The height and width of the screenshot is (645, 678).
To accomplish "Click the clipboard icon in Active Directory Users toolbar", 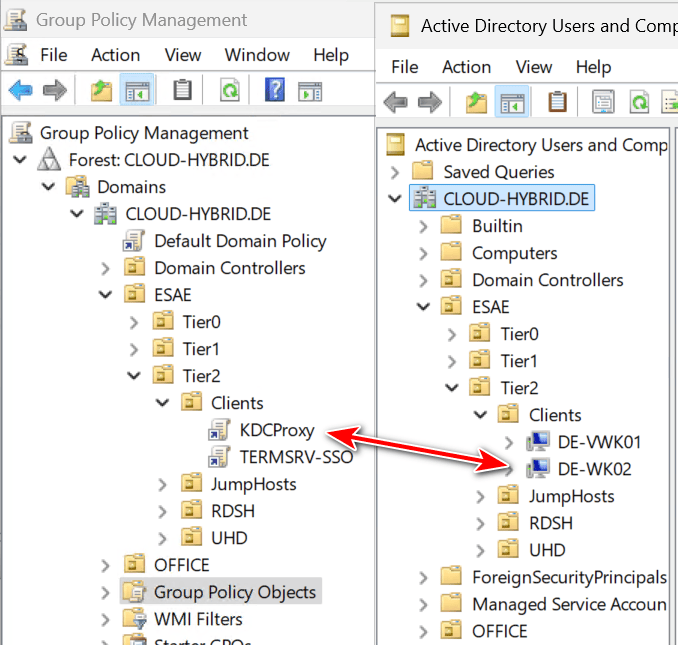I will 557,102.
